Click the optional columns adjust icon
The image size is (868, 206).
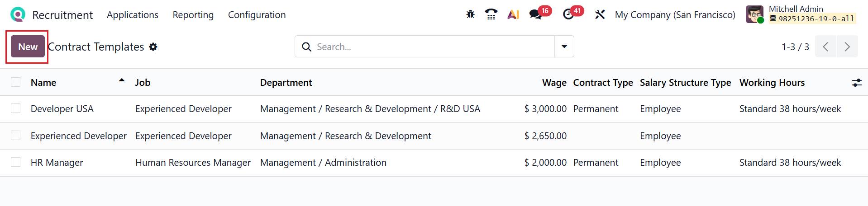pos(857,83)
